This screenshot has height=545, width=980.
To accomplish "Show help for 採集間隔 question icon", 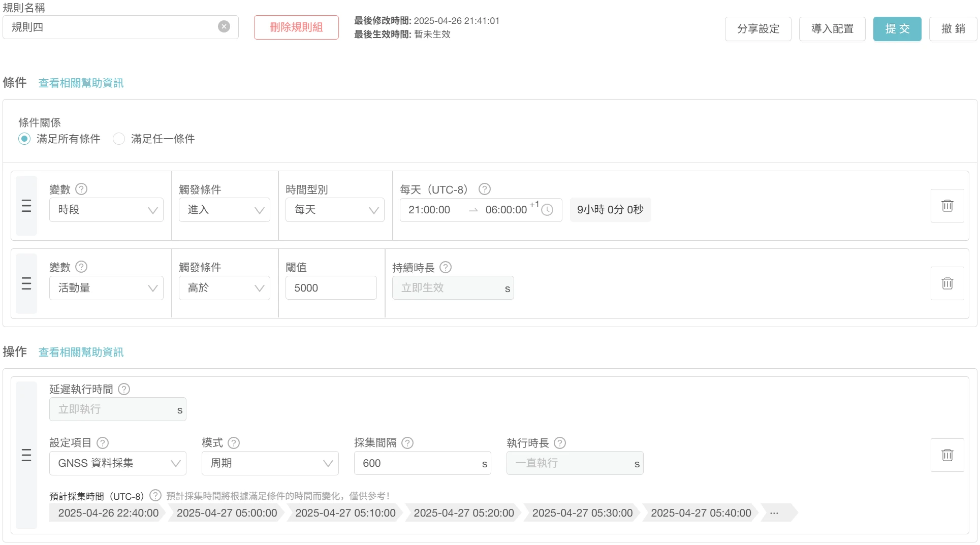I will [x=407, y=443].
